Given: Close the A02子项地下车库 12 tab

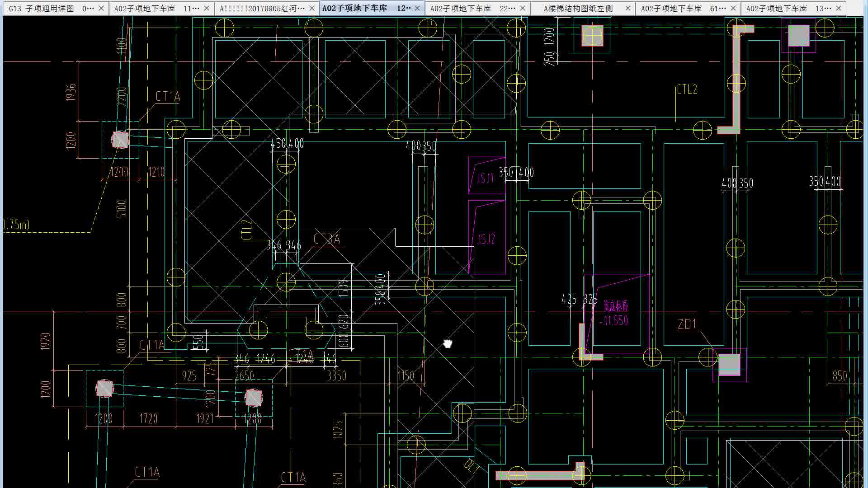Looking at the screenshot, I should tap(418, 8).
